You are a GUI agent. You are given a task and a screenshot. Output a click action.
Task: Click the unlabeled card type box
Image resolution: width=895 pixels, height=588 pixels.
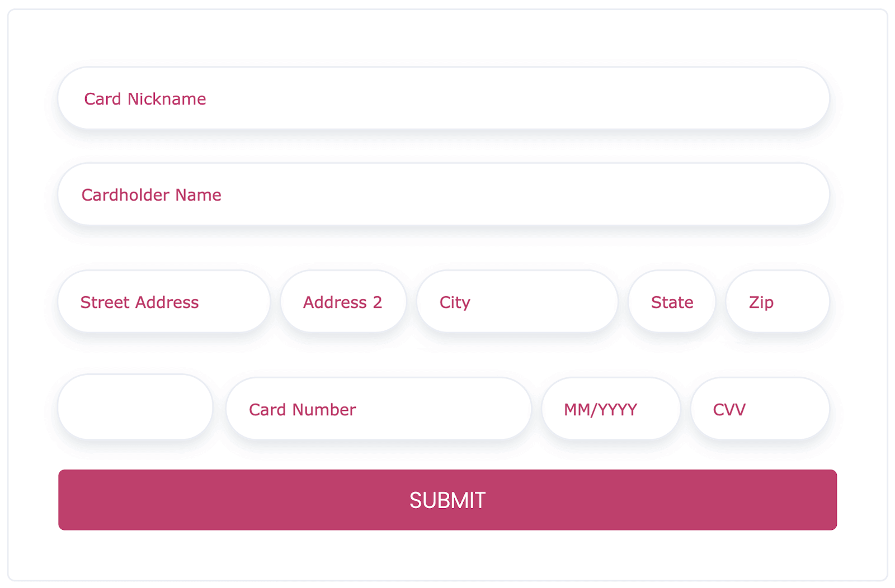click(135, 407)
